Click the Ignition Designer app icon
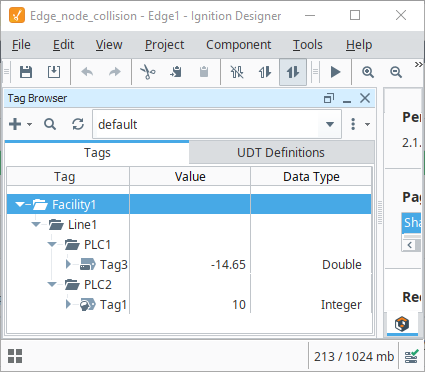The image size is (425, 372). click(17, 15)
